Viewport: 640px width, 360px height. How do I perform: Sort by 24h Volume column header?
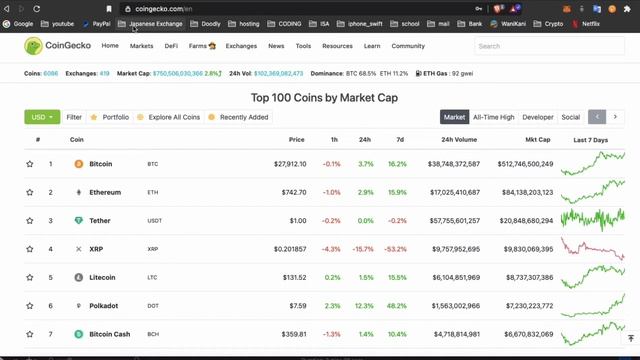pos(459,140)
